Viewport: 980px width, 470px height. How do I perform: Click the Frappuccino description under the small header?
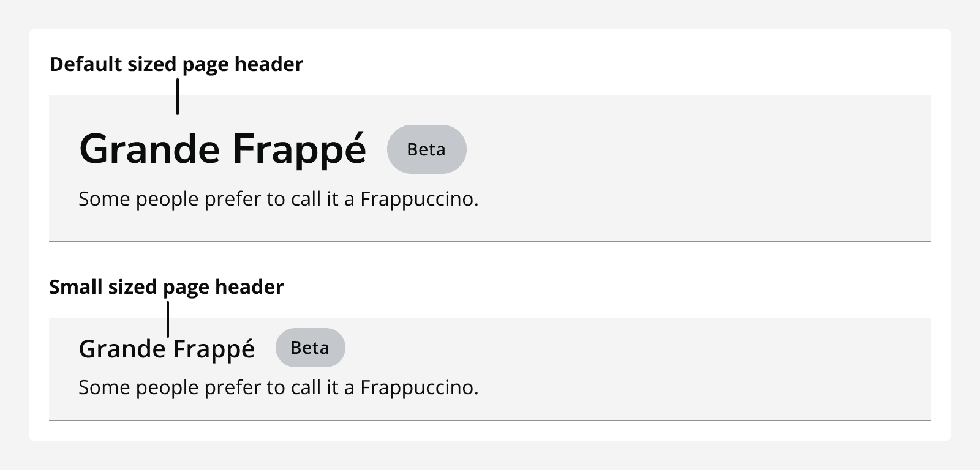278,387
